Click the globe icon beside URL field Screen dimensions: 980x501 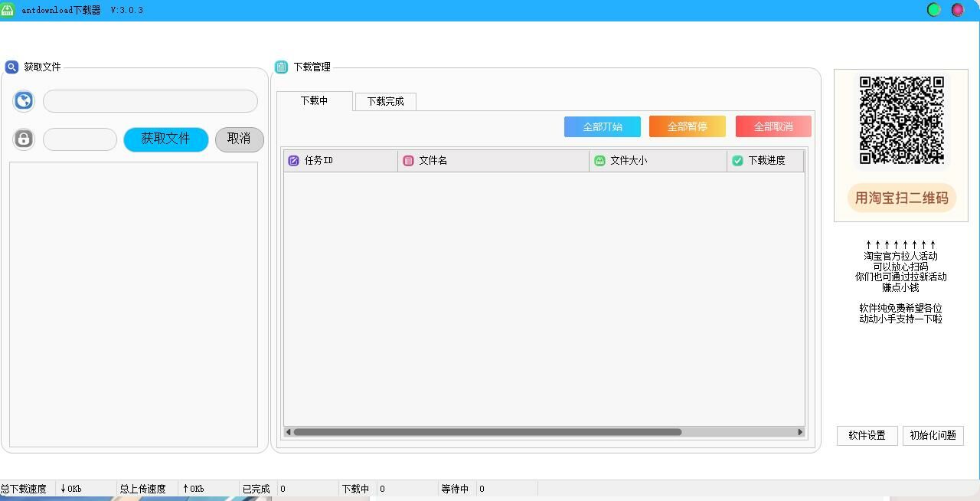[x=24, y=101]
